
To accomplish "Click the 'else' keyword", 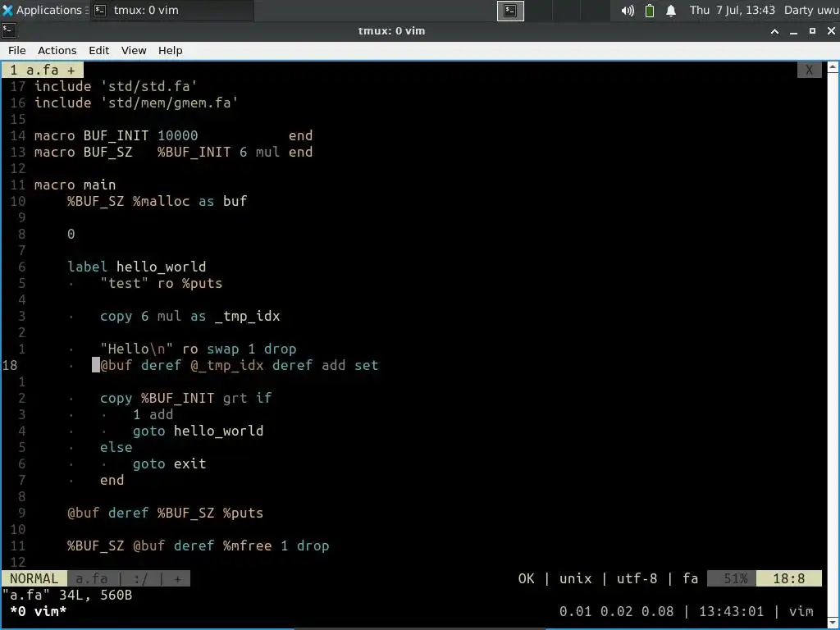I will click(x=116, y=447).
